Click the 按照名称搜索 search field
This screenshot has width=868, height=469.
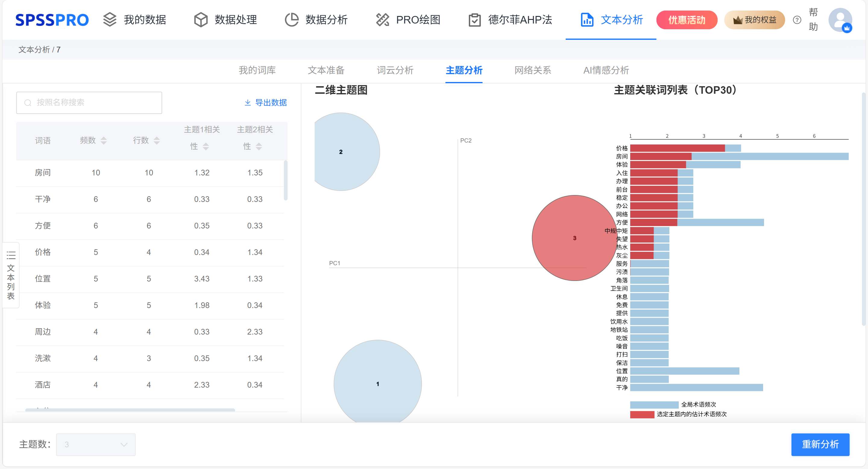click(89, 102)
